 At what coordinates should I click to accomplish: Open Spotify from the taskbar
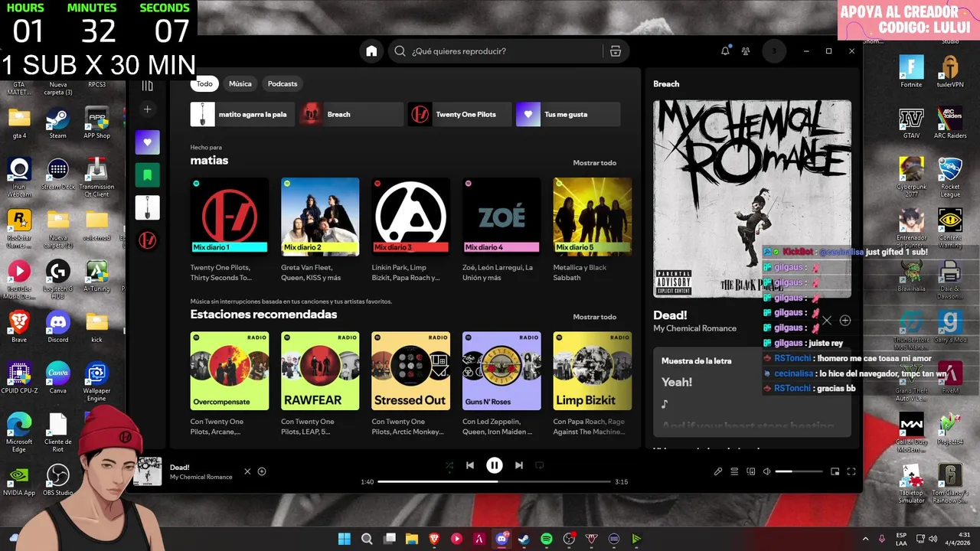[547, 539]
